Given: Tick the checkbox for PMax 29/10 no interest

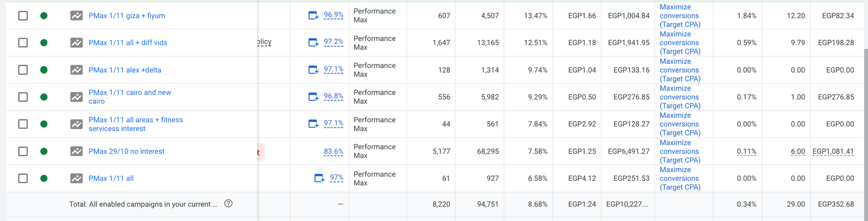Looking at the screenshot, I should 23,151.
